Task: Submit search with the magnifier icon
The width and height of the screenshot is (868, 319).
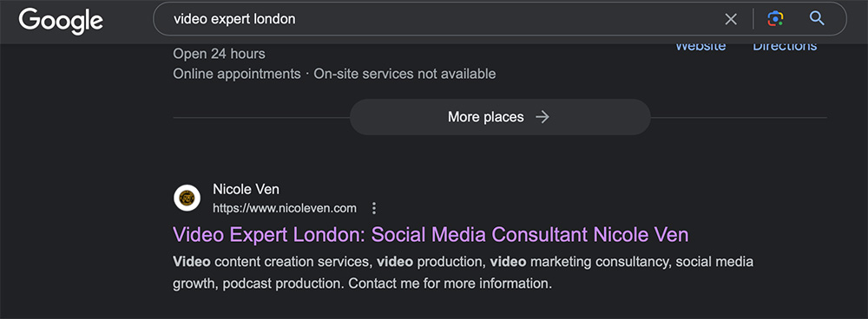Action: [817, 19]
